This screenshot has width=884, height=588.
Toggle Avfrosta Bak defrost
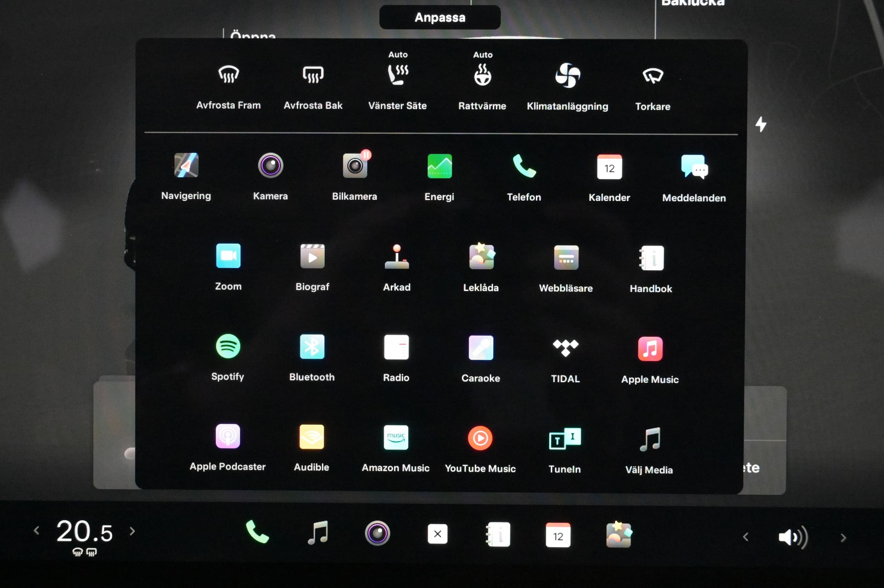click(313, 74)
